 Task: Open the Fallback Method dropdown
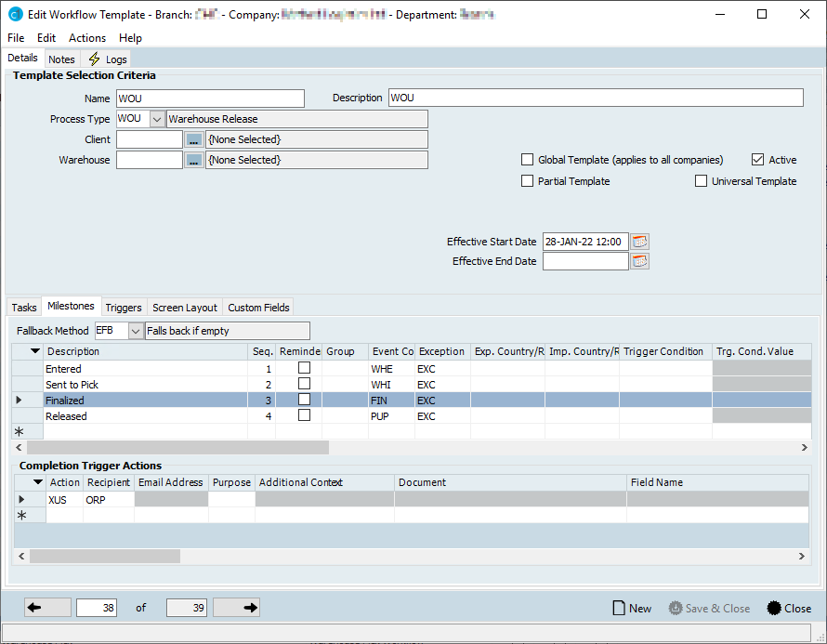(x=136, y=331)
